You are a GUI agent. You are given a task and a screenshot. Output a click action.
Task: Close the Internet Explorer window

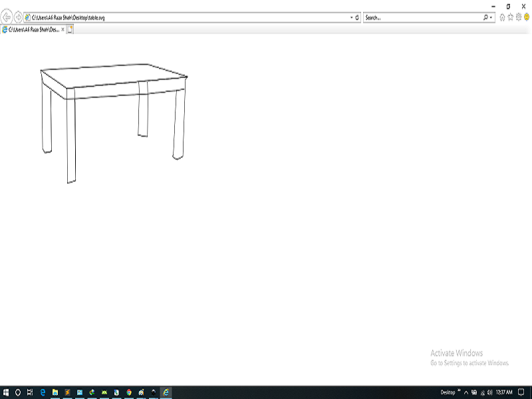click(523, 7)
